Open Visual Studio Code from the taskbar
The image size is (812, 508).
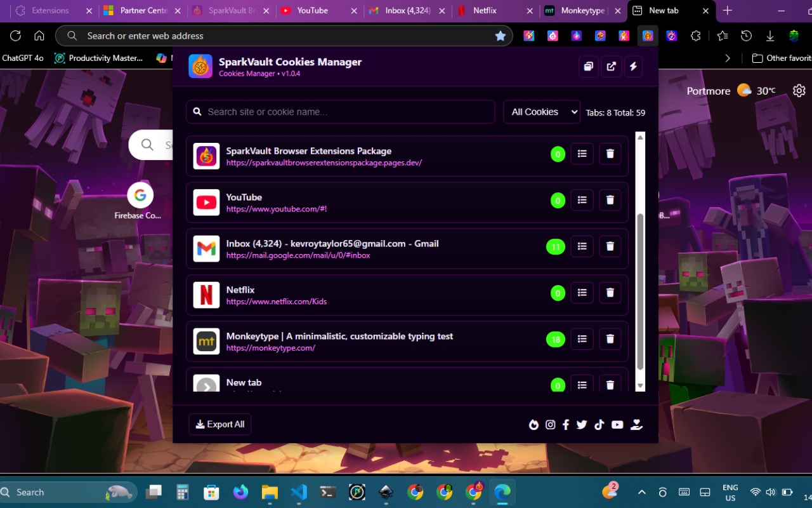[x=299, y=492]
